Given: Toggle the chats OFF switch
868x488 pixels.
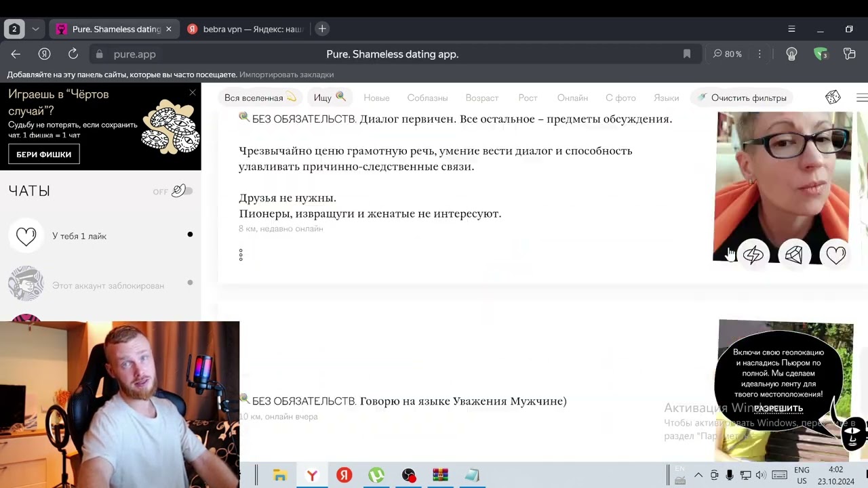Looking at the screenshot, I should coord(182,191).
